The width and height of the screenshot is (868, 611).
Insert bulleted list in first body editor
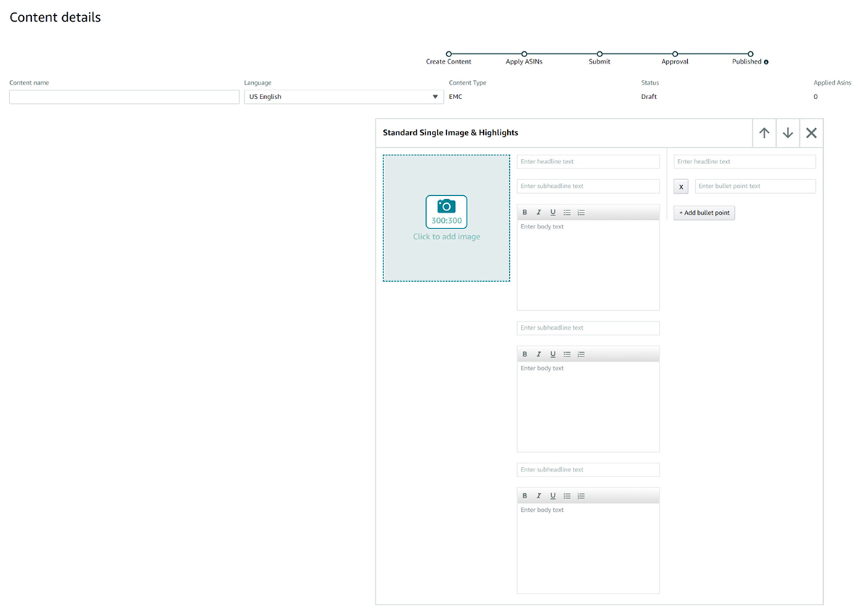(x=567, y=213)
